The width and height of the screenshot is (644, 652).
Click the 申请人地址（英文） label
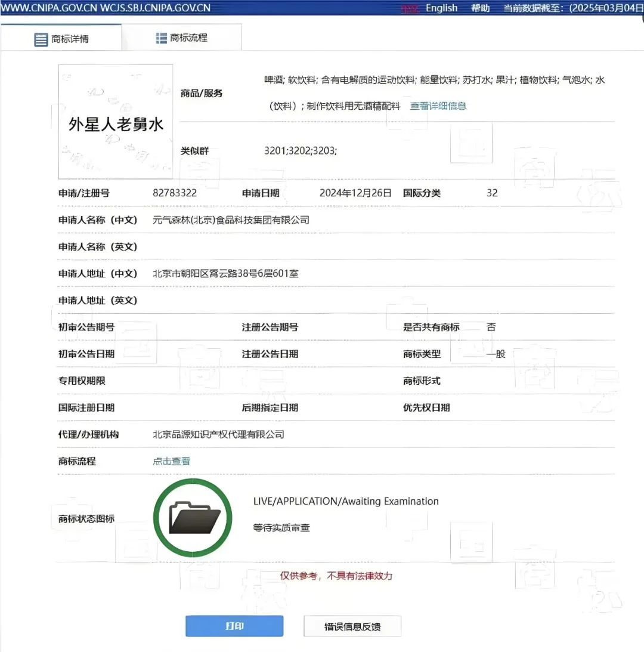pos(98,300)
